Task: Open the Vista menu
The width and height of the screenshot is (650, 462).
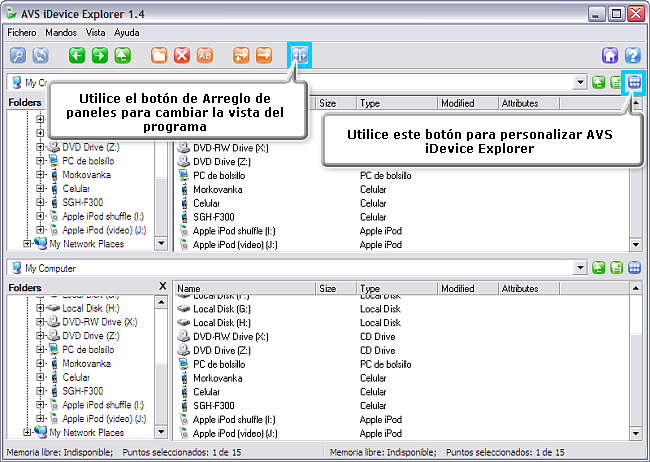Action: point(95,32)
